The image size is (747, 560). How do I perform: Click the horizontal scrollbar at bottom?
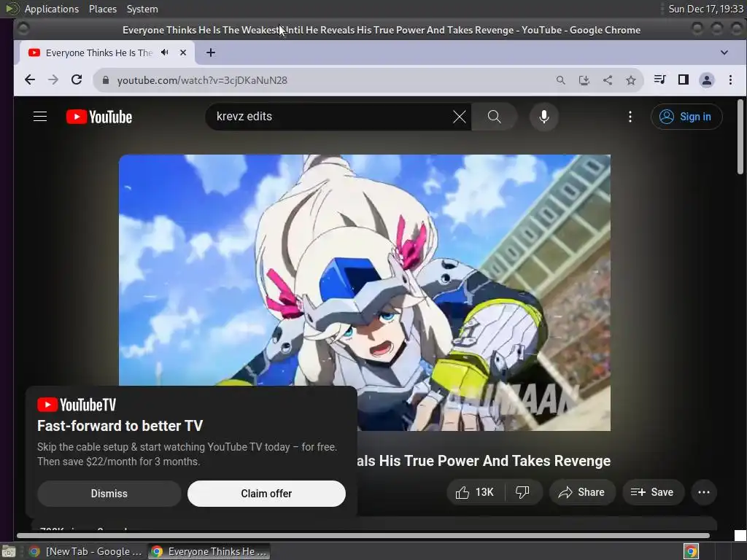tap(363, 536)
